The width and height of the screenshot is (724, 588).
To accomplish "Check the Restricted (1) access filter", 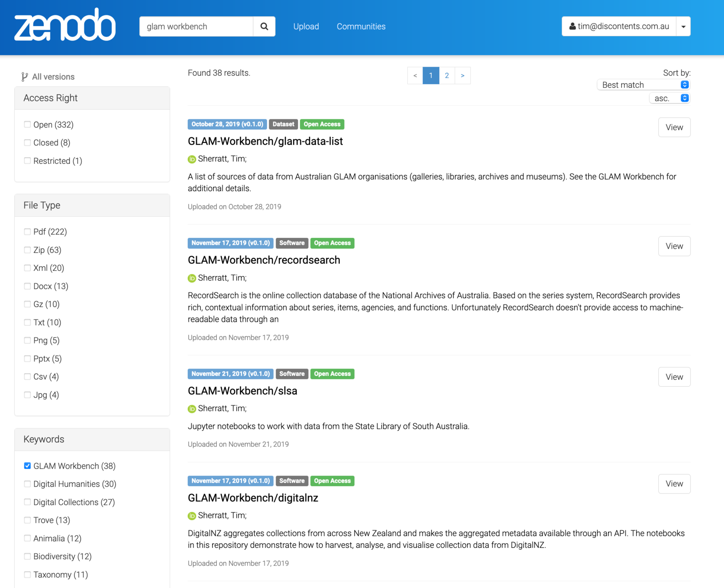I will tap(27, 161).
